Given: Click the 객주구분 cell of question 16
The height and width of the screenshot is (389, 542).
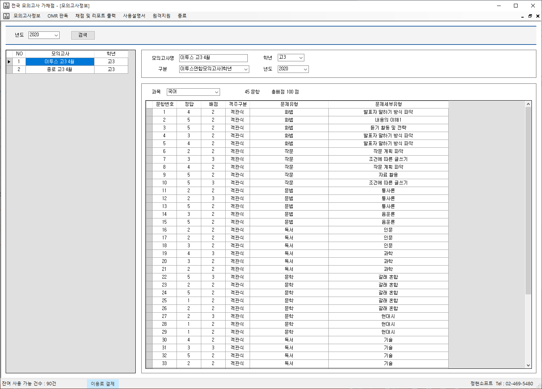Looking at the screenshot, I should click(x=237, y=230).
